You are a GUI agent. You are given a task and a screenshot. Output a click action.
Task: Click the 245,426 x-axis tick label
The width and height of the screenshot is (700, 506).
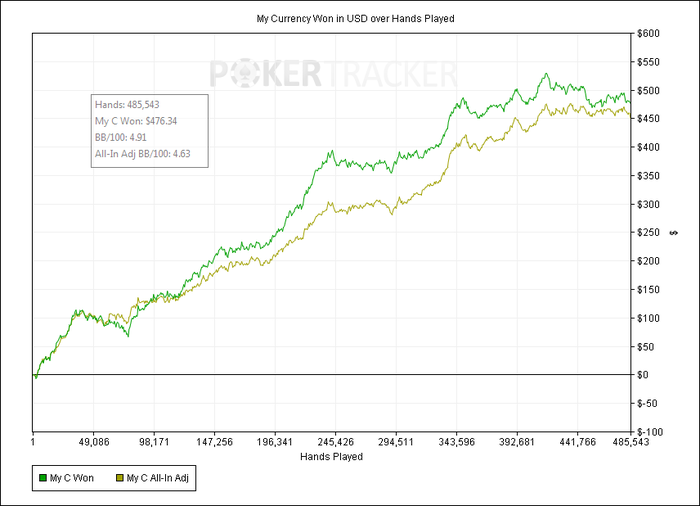tap(336, 442)
